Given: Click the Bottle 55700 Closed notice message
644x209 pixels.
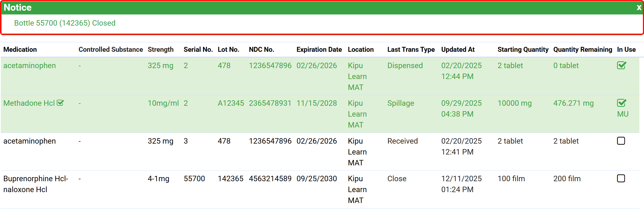Looking at the screenshot, I should click(x=65, y=23).
